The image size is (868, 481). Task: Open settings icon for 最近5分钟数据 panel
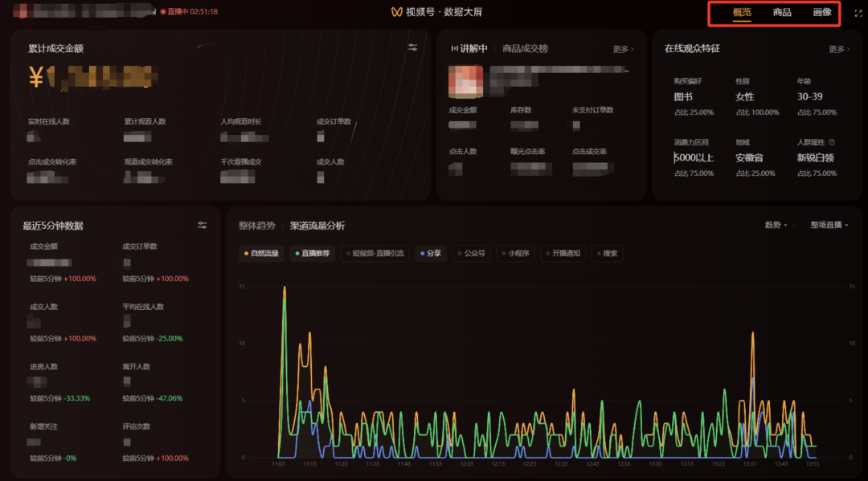(202, 225)
